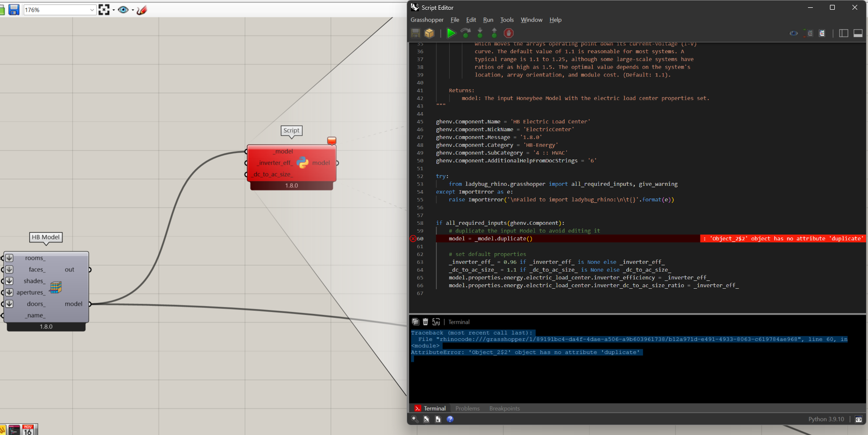The width and height of the screenshot is (868, 435).
Task: Select the sketch brush tool in Grasshopper toolbar
Action: tap(142, 10)
